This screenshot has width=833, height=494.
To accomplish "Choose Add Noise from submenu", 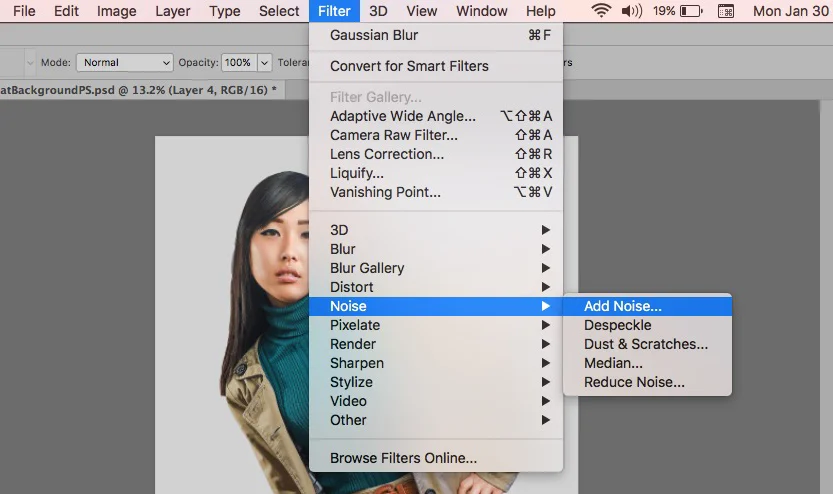I will (647, 306).
